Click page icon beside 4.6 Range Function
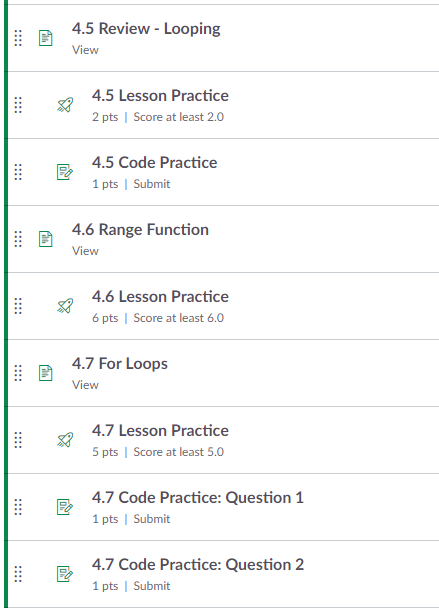This screenshot has width=439, height=608. point(45,239)
